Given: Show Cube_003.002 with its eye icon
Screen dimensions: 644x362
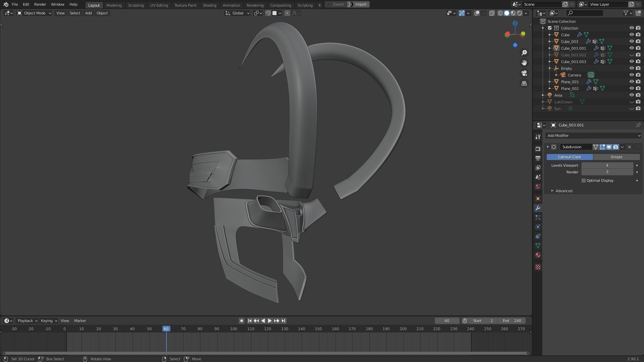Looking at the screenshot, I should (x=632, y=55).
